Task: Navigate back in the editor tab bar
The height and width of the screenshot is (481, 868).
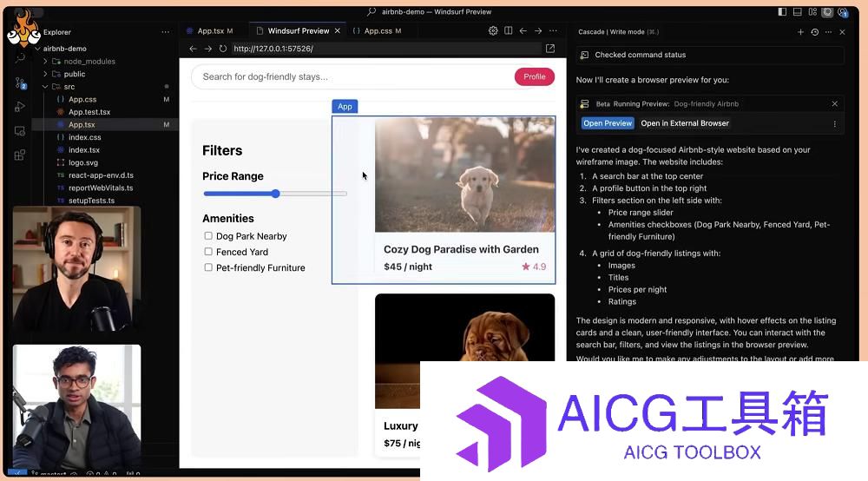Action: tap(523, 31)
